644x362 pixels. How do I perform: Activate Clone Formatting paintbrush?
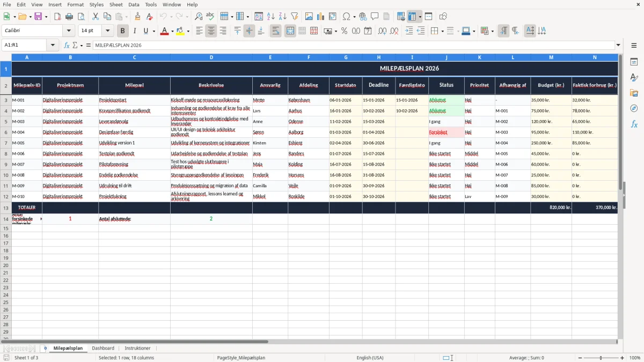pyautogui.click(x=138, y=17)
